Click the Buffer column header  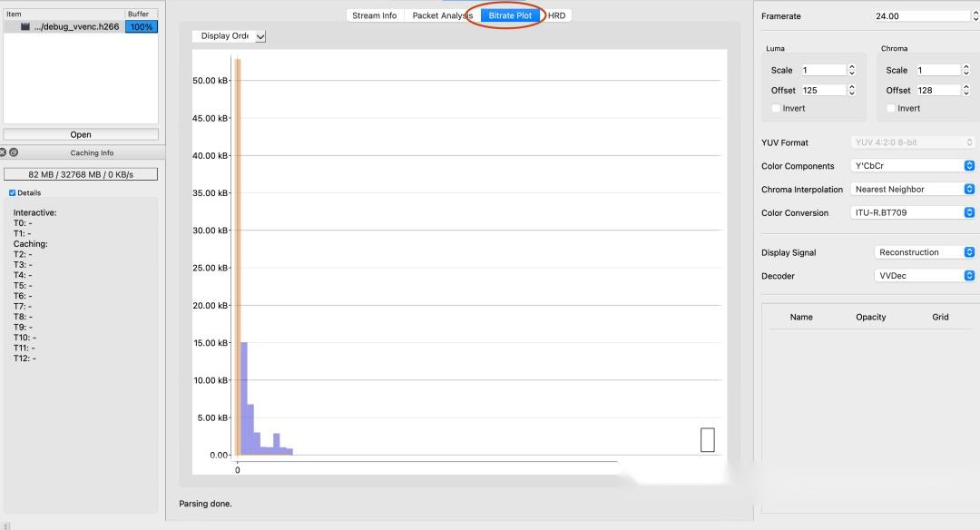click(138, 14)
